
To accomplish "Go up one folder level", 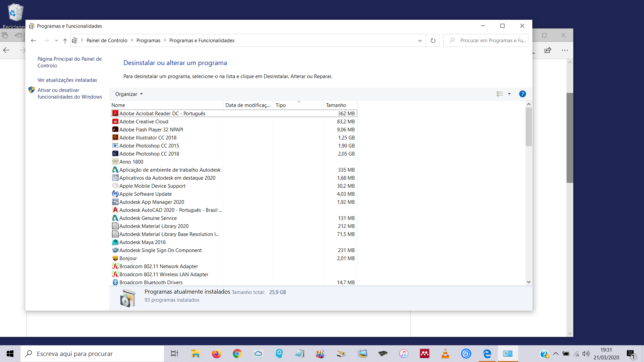I will [x=65, y=41].
